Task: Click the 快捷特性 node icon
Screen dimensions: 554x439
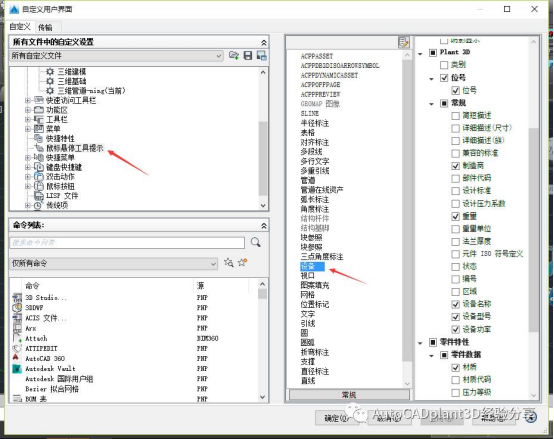Action: pos(39,138)
